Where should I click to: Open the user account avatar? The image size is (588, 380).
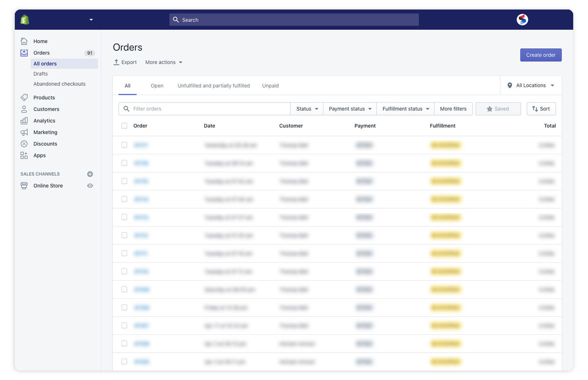pos(522,20)
